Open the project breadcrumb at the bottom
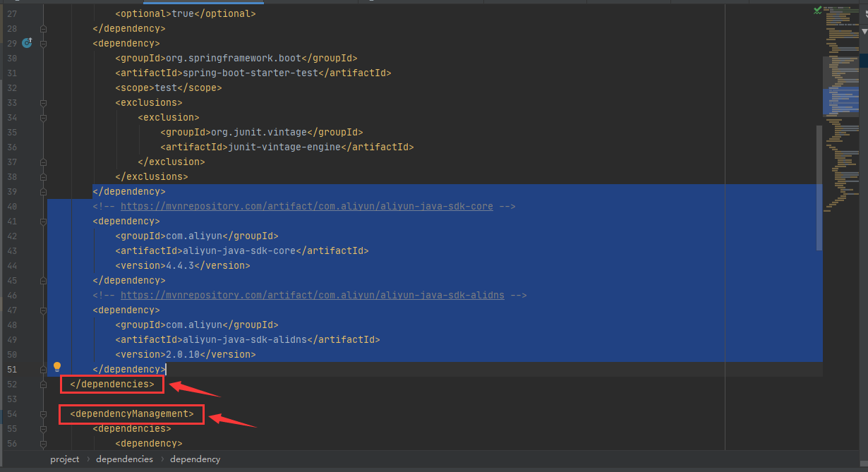The height and width of the screenshot is (472, 868). pos(64,459)
